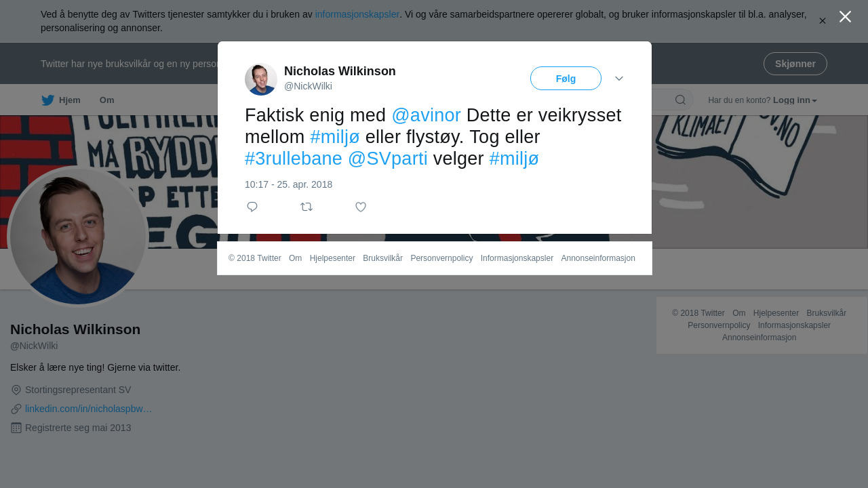The image size is (868, 488).
Task: Click the reply icon under the tweet
Action: (x=252, y=207)
